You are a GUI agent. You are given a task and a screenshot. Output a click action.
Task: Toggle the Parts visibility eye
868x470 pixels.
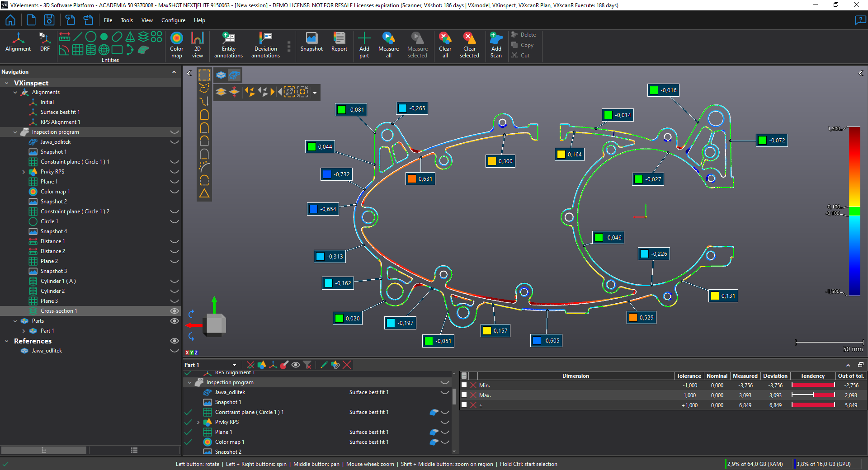click(x=174, y=321)
